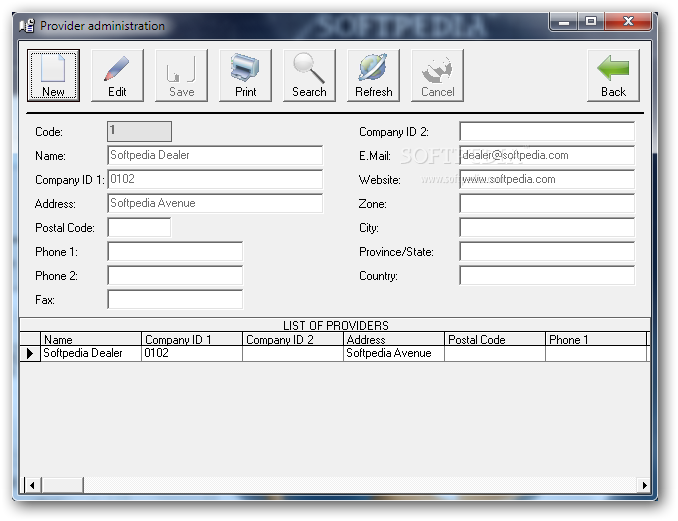Click the horizontal scrollbar right arrow
The image size is (678, 521).
tap(644, 485)
